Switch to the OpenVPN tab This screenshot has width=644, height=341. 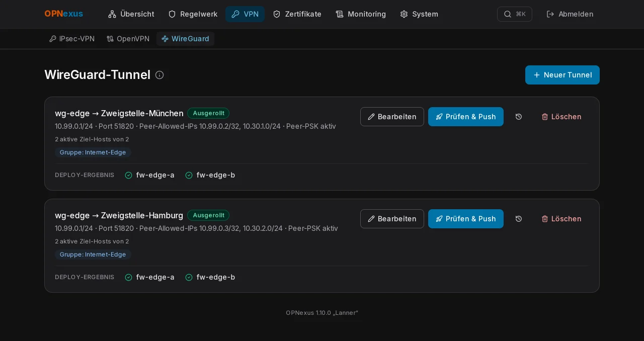pos(128,39)
